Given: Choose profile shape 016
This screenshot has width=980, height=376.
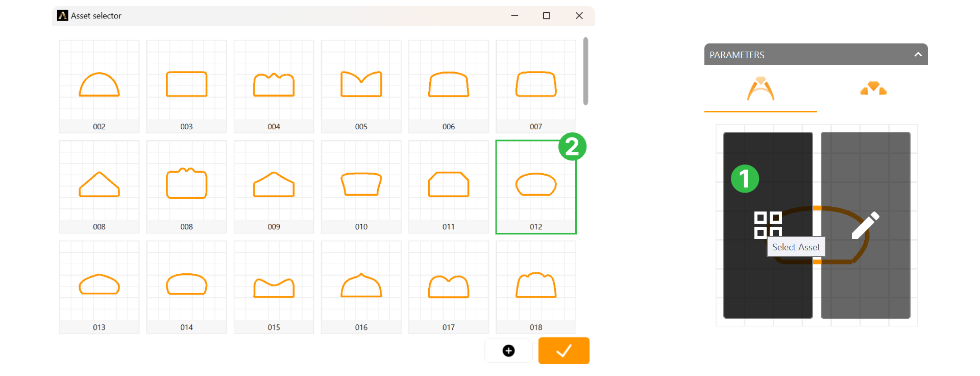Looking at the screenshot, I should pyautogui.click(x=361, y=287).
